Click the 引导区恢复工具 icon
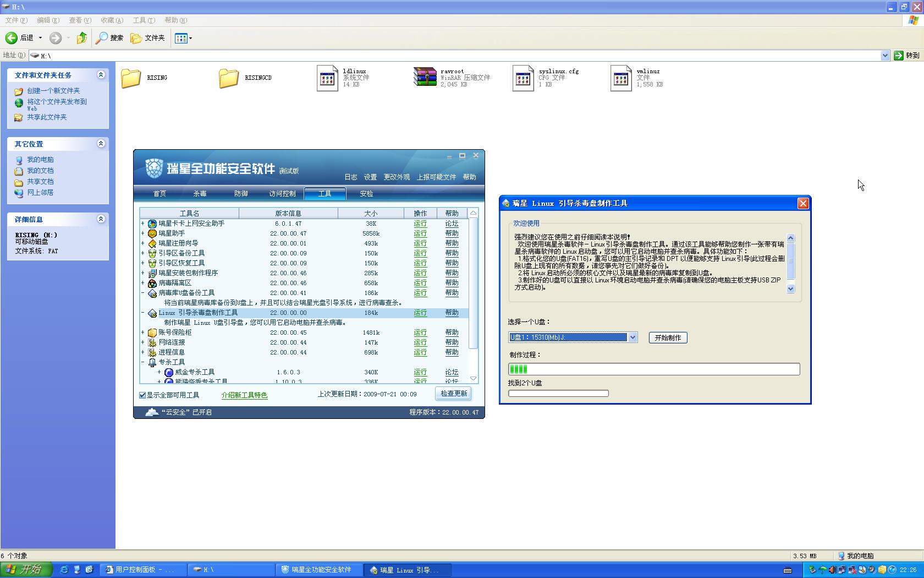The height and width of the screenshot is (578, 924). tap(152, 263)
